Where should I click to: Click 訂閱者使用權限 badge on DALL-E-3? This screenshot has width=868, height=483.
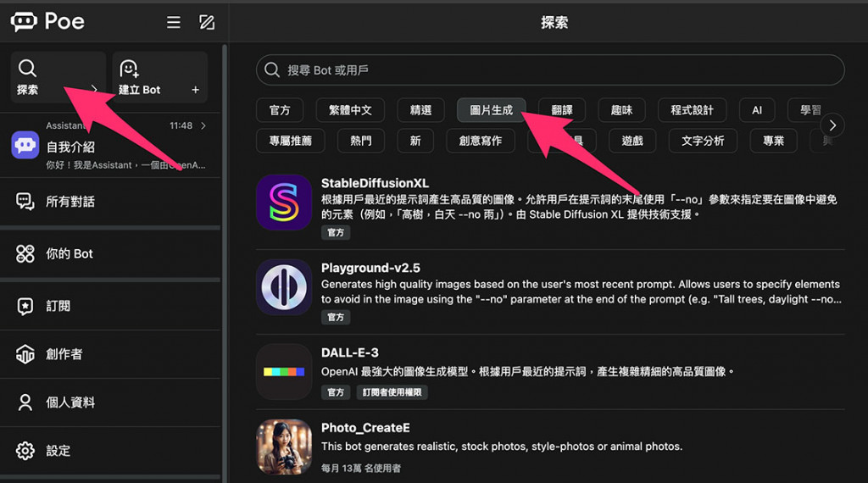pyautogui.click(x=392, y=392)
